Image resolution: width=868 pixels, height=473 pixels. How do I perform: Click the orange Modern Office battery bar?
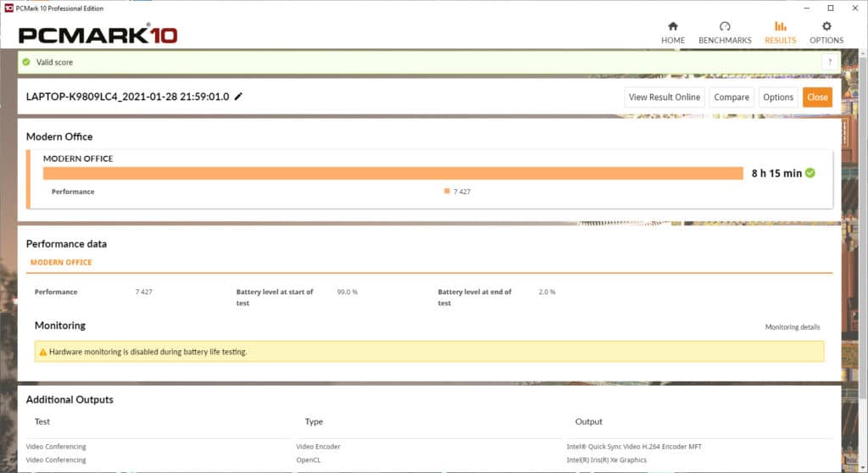click(393, 174)
